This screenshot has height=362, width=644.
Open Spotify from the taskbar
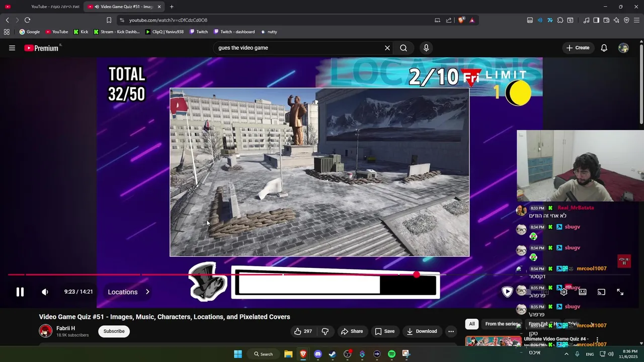(x=391, y=354)
